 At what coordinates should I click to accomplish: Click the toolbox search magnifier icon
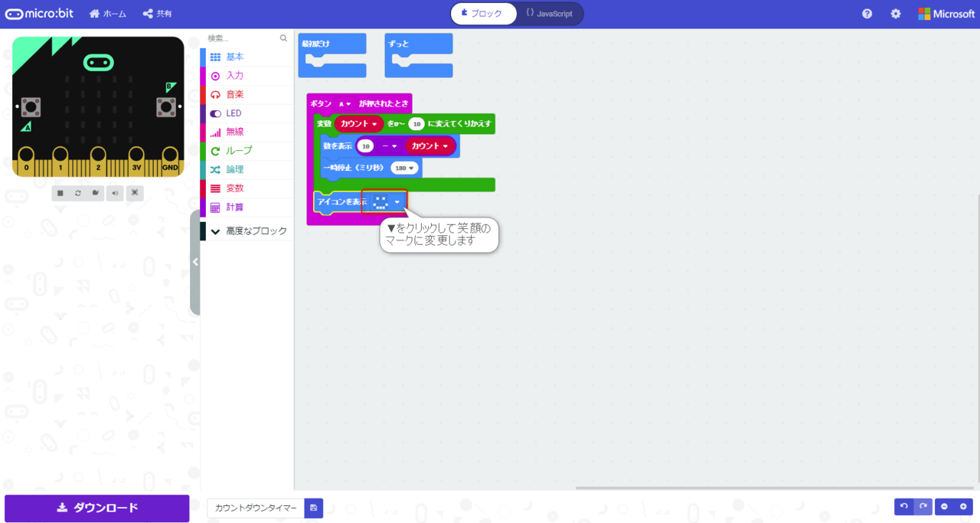[x=283, y=38]
